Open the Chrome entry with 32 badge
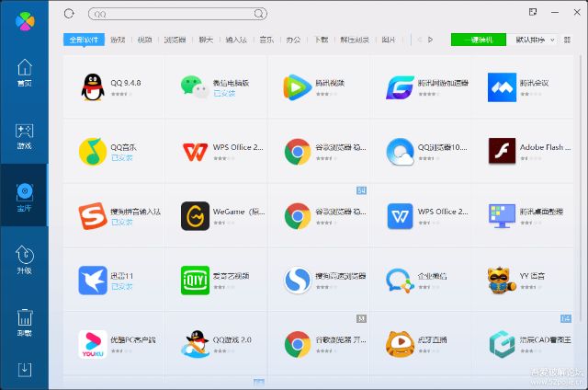The width and height of the screenshot is (588, 390). click(x=298, y=344)
